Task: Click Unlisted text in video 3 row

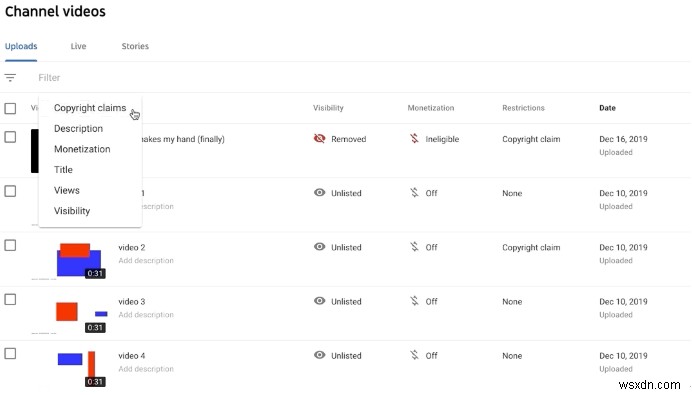Action: click(x=346, y=301)
